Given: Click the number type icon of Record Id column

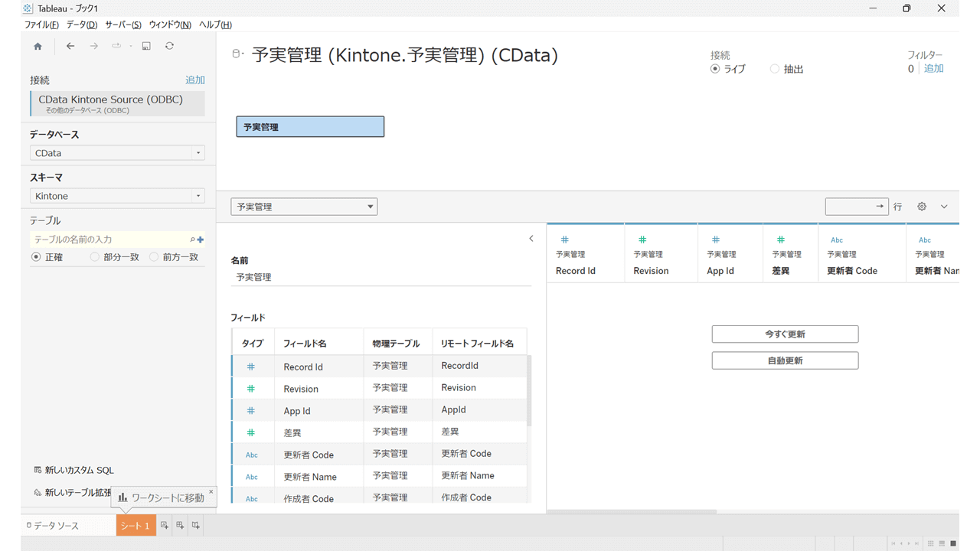Looking at the screenshot, I should (x=565, y=240).
